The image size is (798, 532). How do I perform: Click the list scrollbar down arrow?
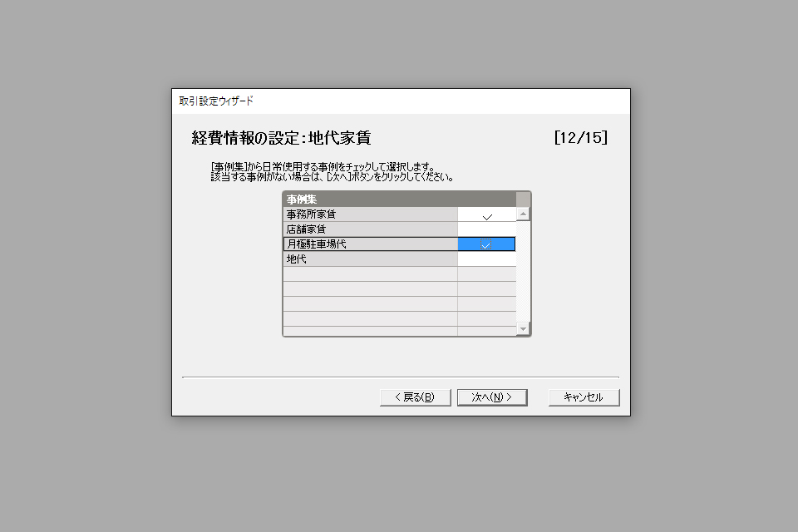point(523,329)
